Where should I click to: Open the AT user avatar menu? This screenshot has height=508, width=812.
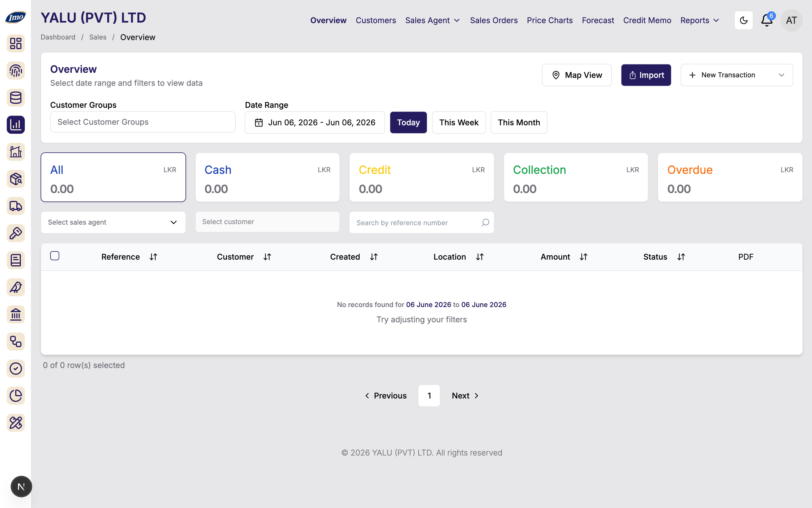pyautogui.click(x=791, y=20)
